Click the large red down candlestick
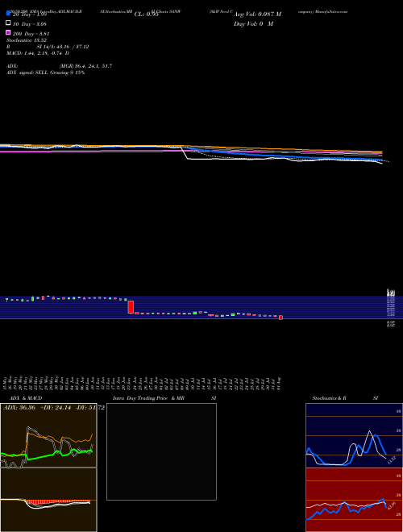This screenshot has width=403, height=532. click(x=131, y=307)
